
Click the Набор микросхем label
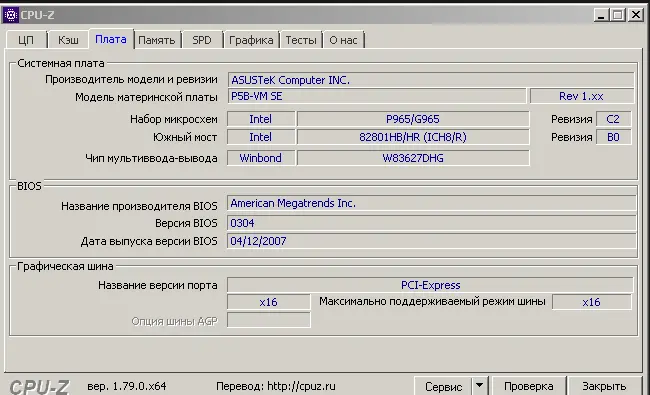pos(174,119)
